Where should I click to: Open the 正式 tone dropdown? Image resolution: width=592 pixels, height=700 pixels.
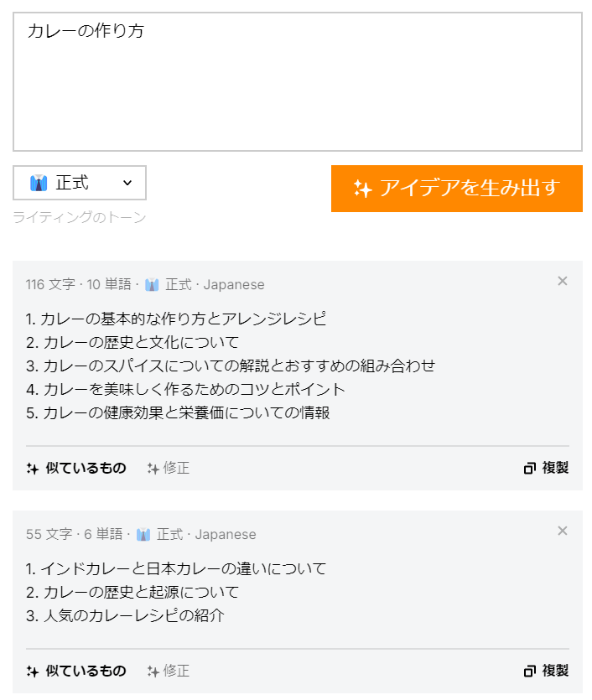click(80, 183)
